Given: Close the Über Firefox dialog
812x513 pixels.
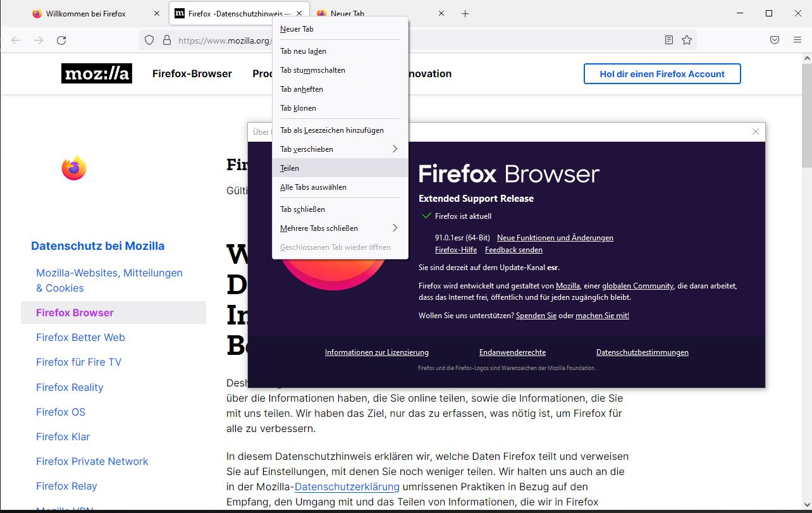Looking at the screenshot, I should point(756,132).
